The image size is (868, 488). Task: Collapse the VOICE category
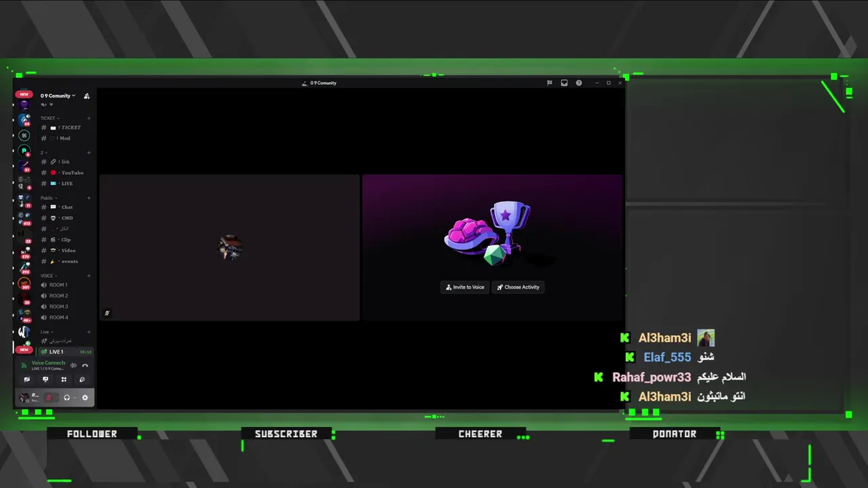tap(48, 276)
